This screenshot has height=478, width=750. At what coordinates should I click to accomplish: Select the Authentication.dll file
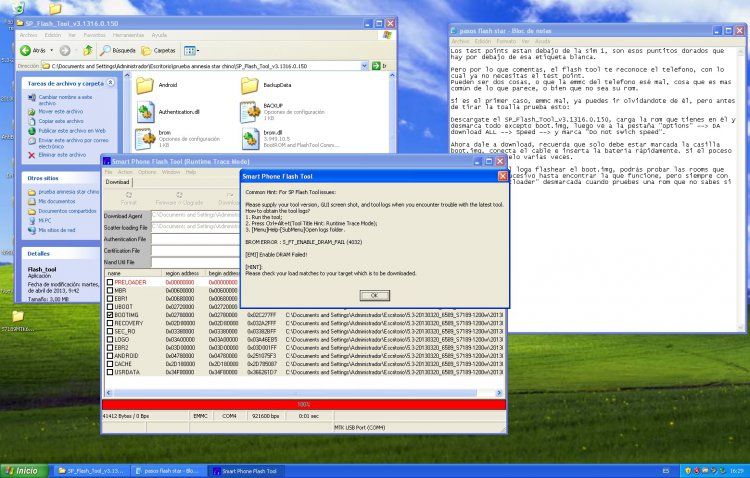click(x=168, y=112)
